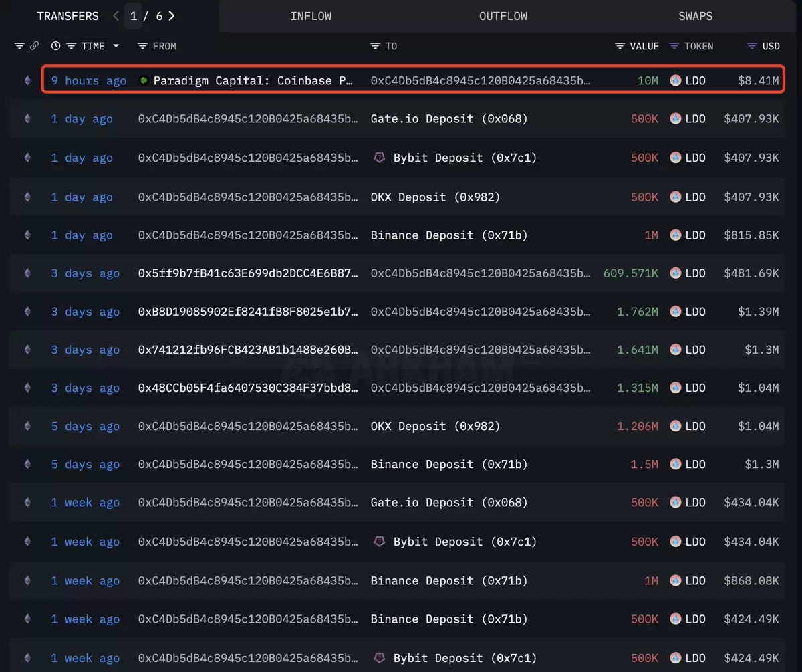Click Ethereum icon on the $815.85K row
The image size is (802, 672).
27,235
